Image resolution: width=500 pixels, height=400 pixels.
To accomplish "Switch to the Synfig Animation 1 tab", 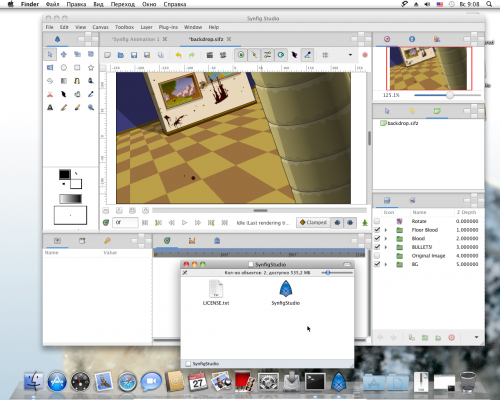I will tap(136, 39).
